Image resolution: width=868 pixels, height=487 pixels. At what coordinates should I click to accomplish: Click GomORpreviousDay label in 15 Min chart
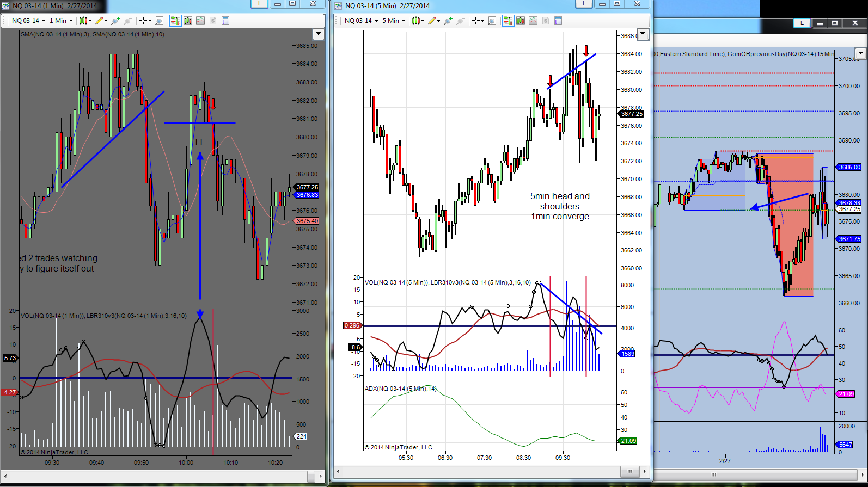pyautogui.click(x=781, y=54)
